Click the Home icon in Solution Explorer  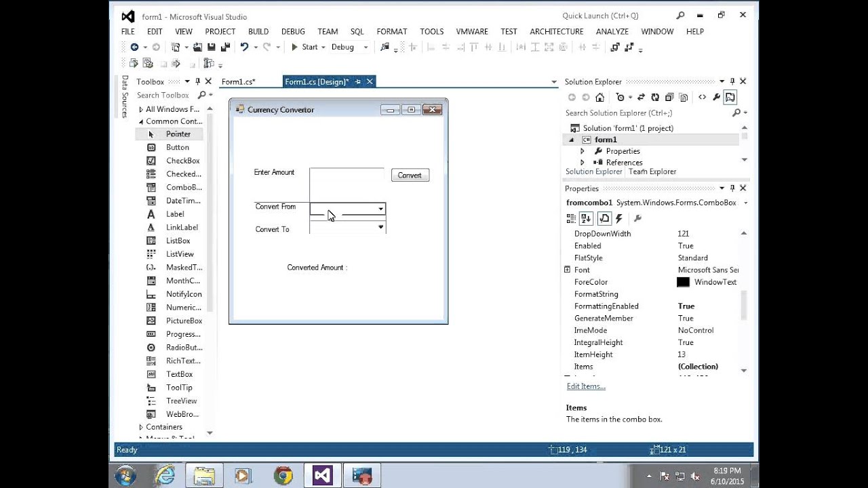click(x=599, y=98)
